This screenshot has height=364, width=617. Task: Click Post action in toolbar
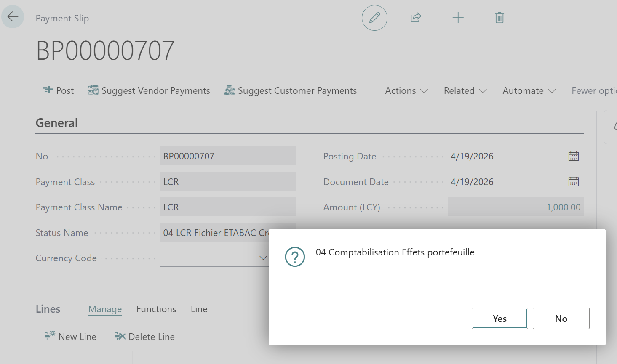(x=59, y=90)
